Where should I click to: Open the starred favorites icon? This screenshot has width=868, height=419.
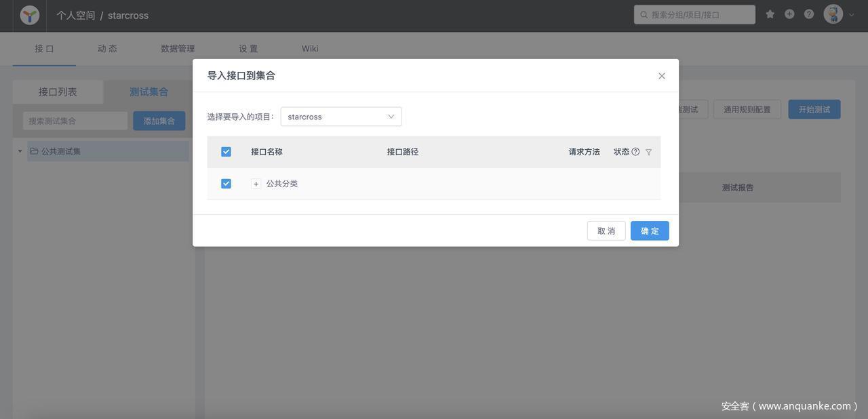(x=770, y=14)
